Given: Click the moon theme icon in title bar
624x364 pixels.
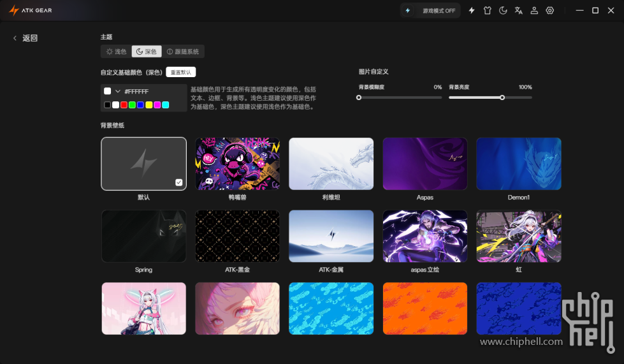Looking at the screenshot, I should [503, 11].
